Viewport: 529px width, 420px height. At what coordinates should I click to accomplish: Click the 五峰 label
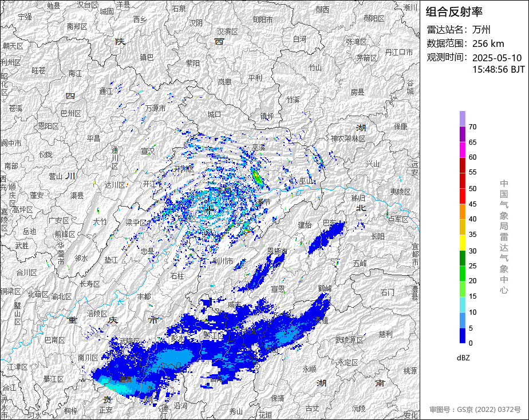coord(360,263)
